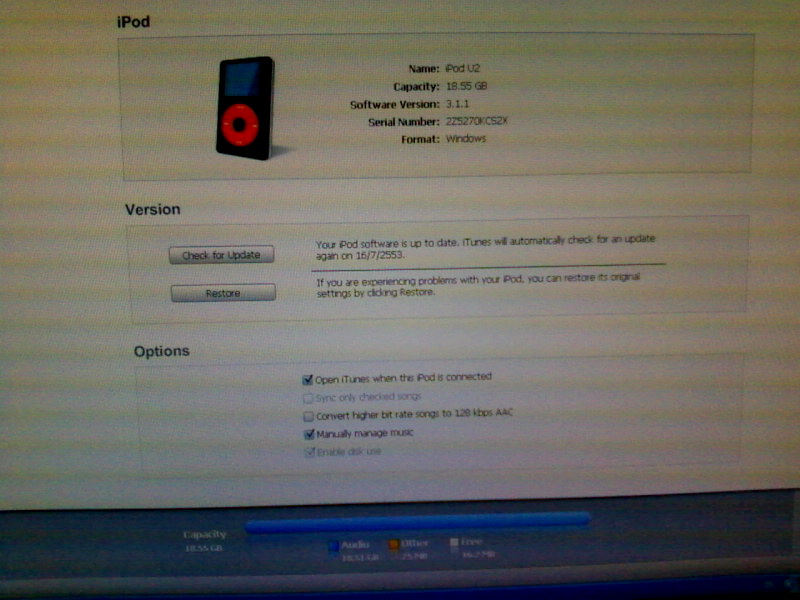Click the orange Other legend square
This screenshot has width=800, height=600.
click(394, 545)
